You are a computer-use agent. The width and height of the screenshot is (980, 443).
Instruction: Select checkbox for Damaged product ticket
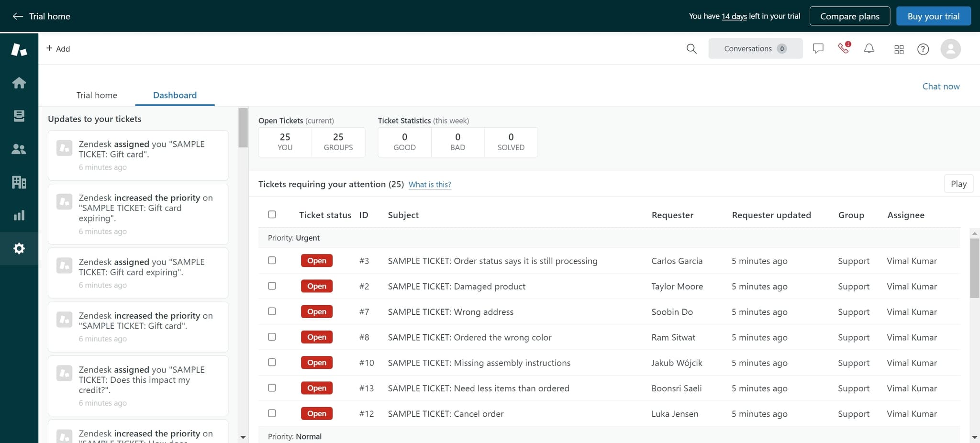272,286
